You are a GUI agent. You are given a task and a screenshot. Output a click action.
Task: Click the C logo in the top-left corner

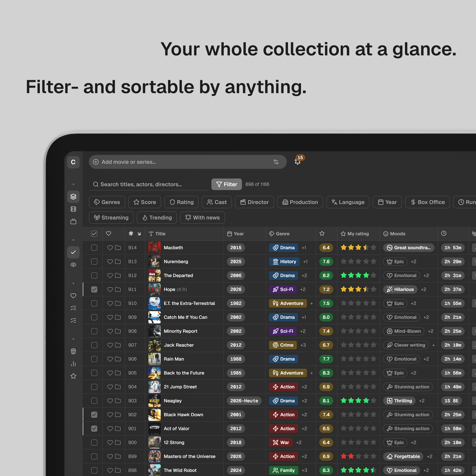click(x=73, y=162)
